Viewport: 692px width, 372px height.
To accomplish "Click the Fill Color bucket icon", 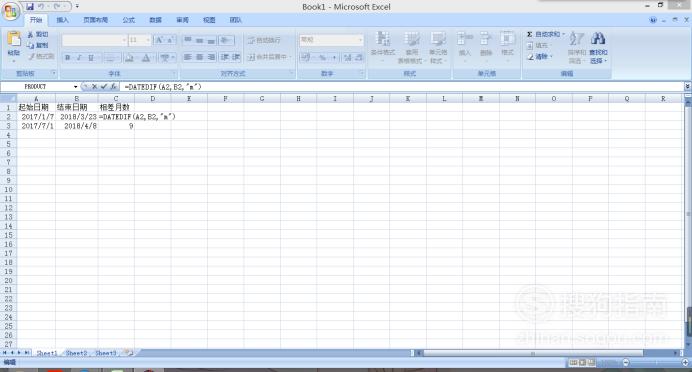I will tap(129, 57).
